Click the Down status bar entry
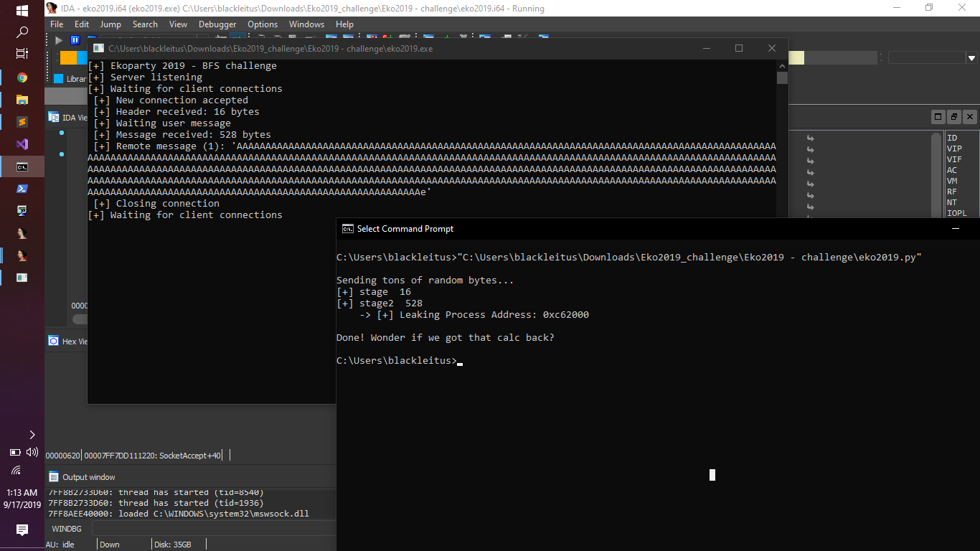 coord(110,545)
